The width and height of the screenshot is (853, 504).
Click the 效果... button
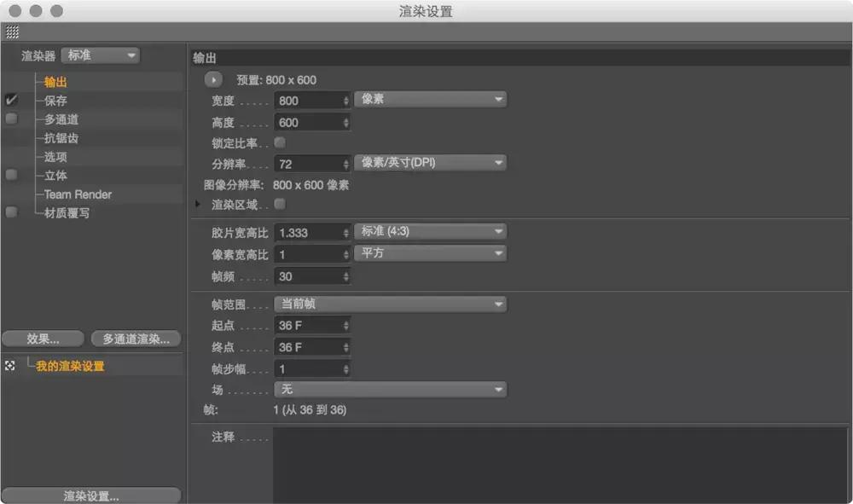43,339
